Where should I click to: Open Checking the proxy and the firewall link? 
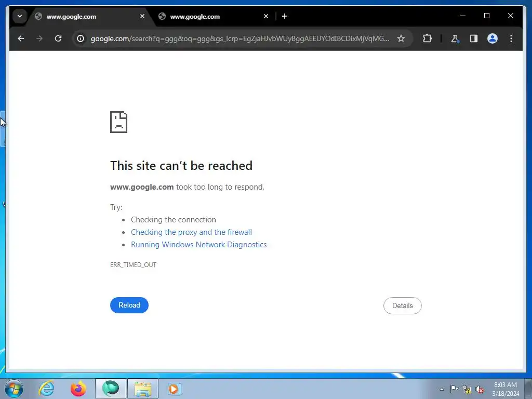pyautogui.click(x=191, y=232)
